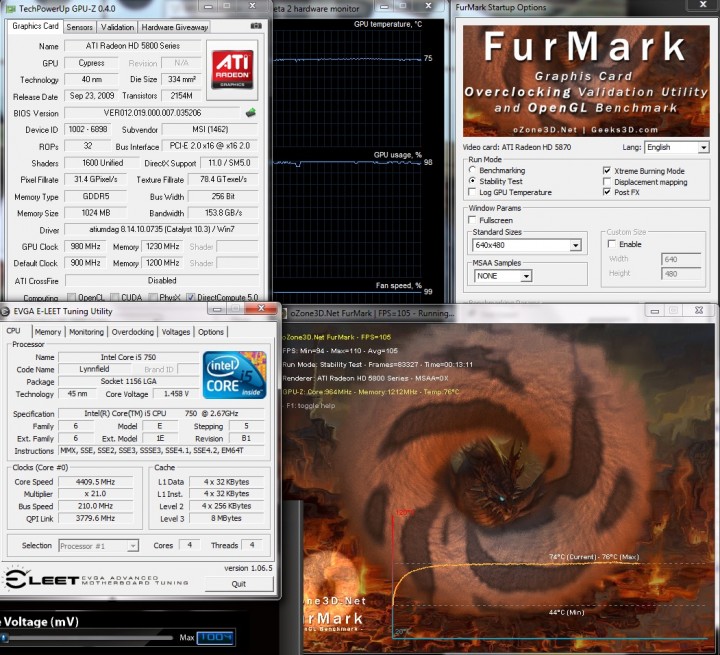Enable Custom Size checkbox in FurMark
The image size is (720, 655).
point(612,244)
